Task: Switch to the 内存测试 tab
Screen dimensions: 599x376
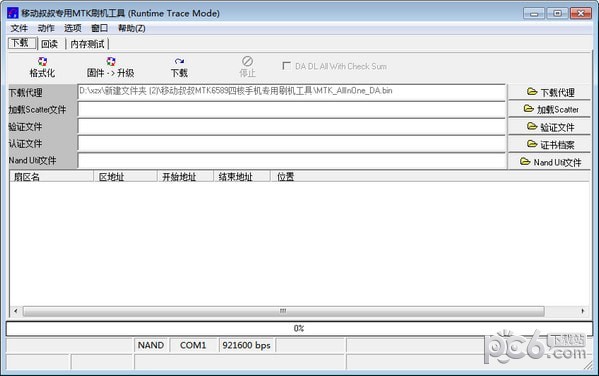Action: (x=87, y=44)
